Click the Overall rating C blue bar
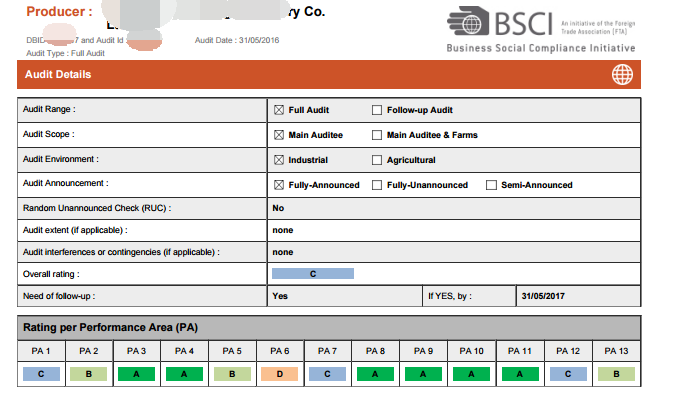Viewport: 698px width, 397px height. pos(313,274)
